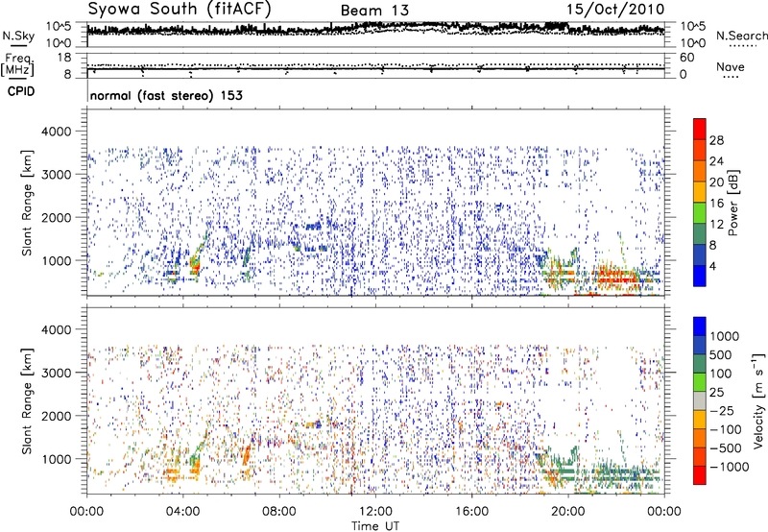Viewport: 768px width, 532px height.
Task: Click the 'Syowa South (fitACF)' title
Action: [180, 9]
